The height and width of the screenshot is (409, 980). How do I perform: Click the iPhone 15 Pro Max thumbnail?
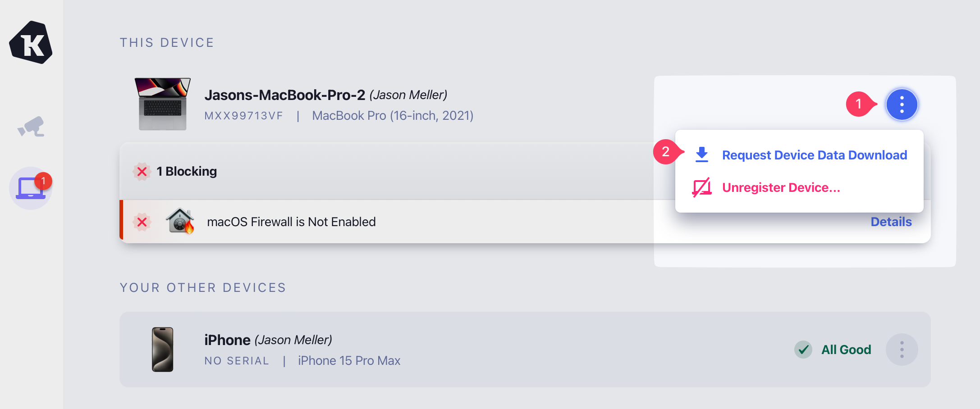(162, 350)
